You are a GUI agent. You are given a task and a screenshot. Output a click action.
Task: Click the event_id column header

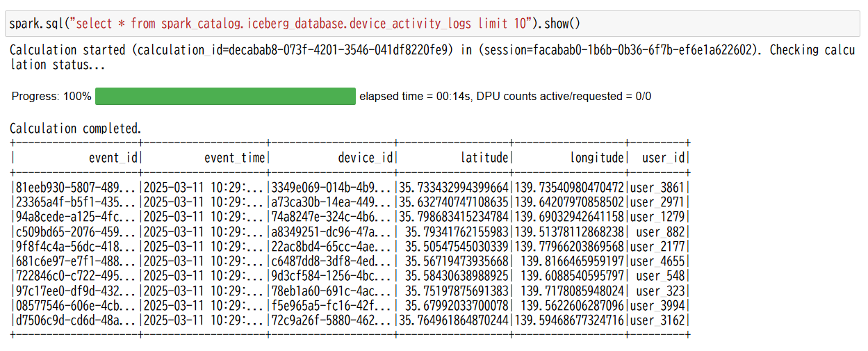113,158
